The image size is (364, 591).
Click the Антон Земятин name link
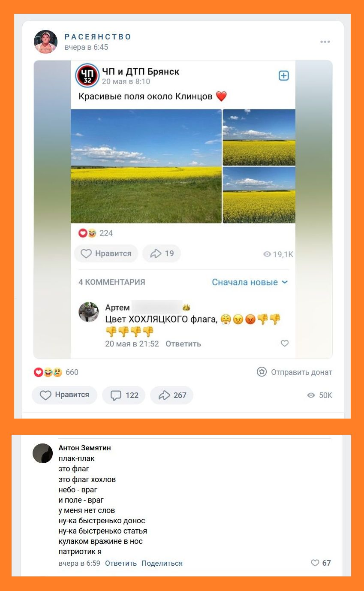84,448
